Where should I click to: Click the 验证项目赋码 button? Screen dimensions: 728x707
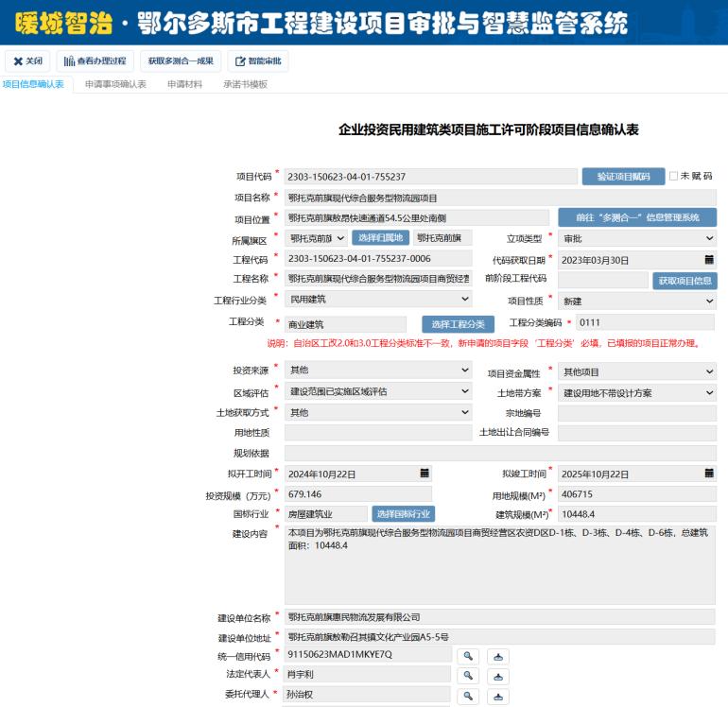623,177
